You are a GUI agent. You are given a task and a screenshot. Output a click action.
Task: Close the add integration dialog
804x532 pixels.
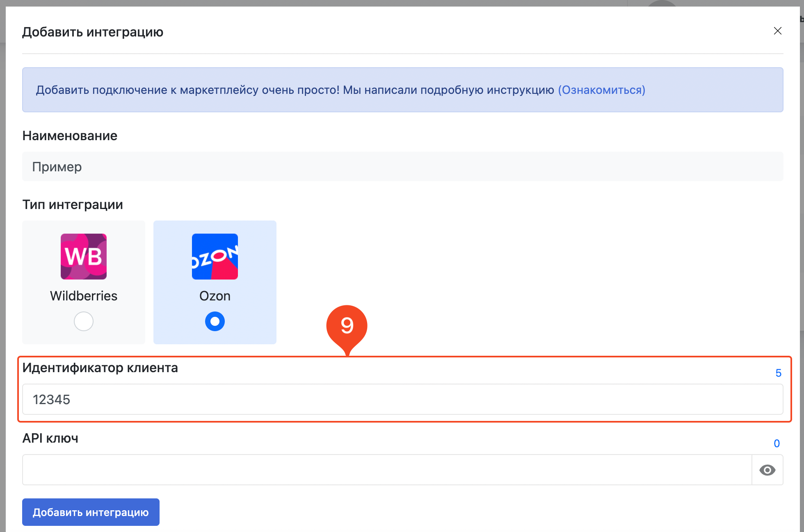[x=777, y=31]
